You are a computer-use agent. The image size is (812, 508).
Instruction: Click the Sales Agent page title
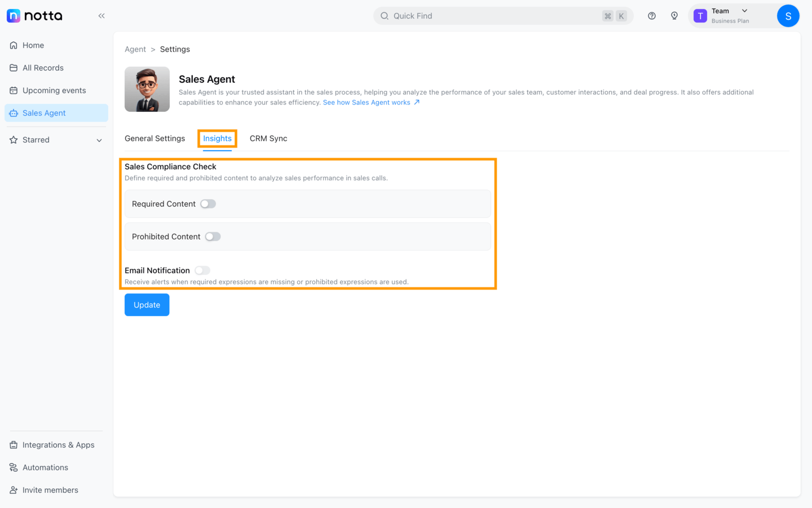(207, 79)
